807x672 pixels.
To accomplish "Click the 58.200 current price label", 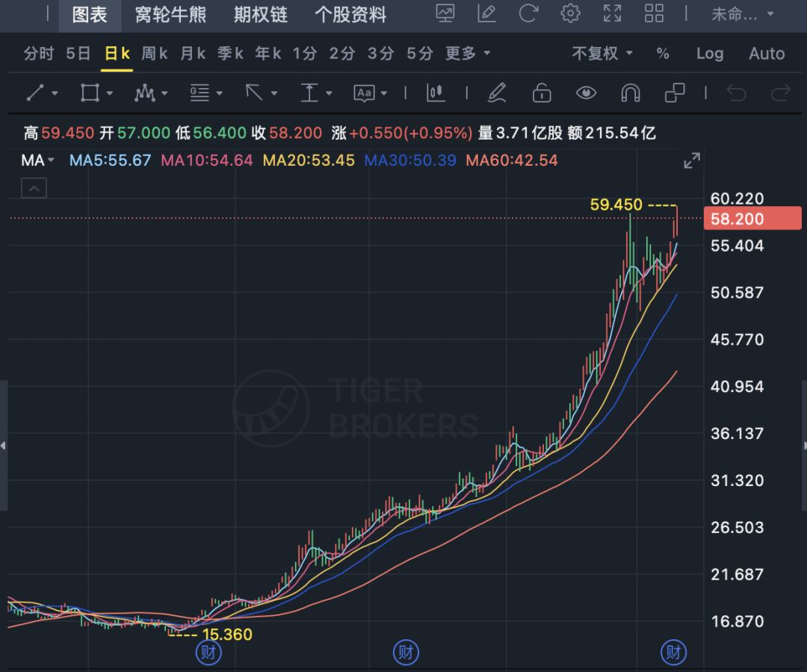I will [x=752, y=219].
